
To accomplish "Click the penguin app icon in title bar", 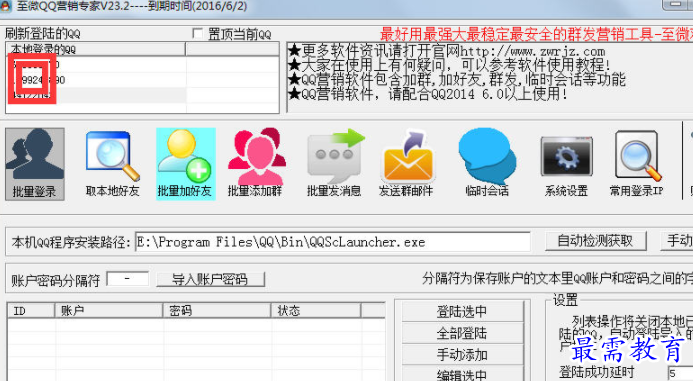I will [x=5, y=6].
